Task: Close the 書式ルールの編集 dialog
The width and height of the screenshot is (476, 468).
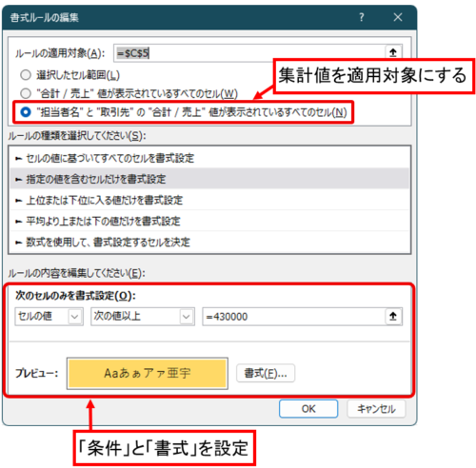Action: [398, 17]
